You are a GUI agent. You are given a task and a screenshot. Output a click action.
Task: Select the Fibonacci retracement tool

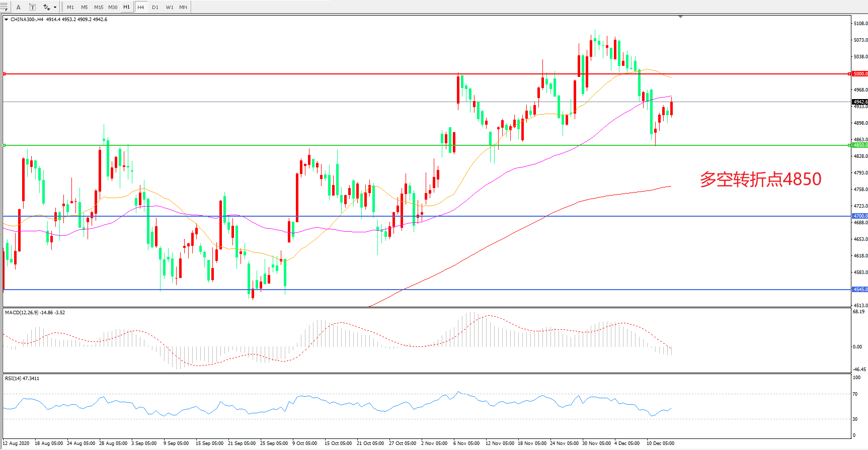4,7
